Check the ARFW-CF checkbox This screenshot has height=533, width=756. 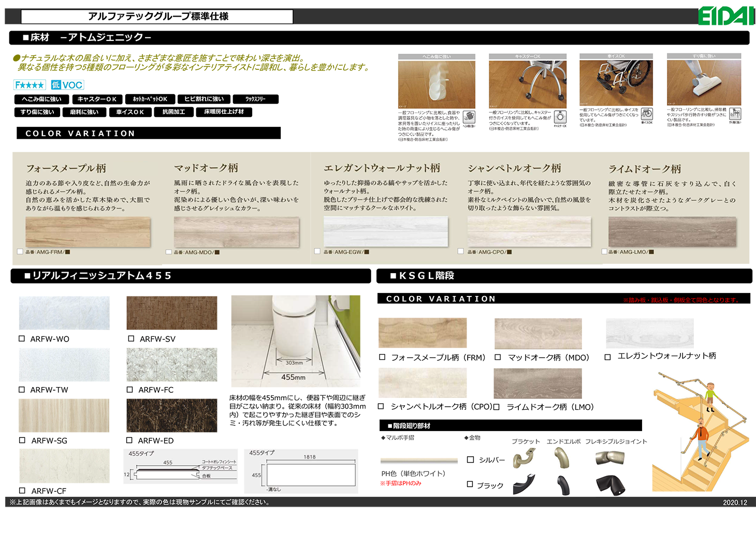click(22, 490)
